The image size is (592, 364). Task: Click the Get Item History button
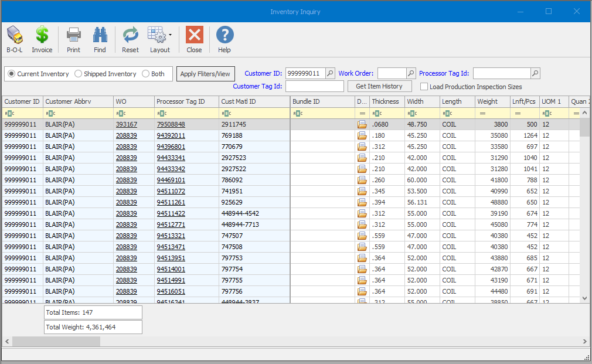point(379,86)
